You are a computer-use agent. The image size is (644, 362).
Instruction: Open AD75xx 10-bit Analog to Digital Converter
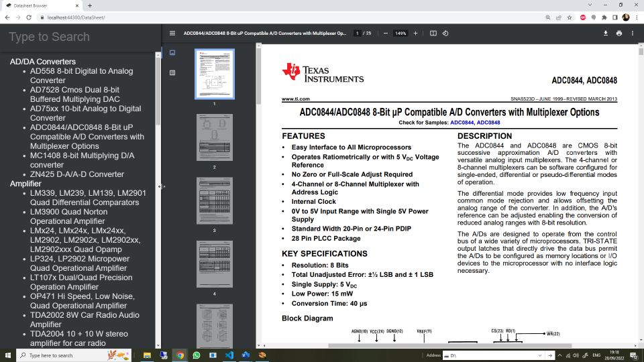click(85, 113)
